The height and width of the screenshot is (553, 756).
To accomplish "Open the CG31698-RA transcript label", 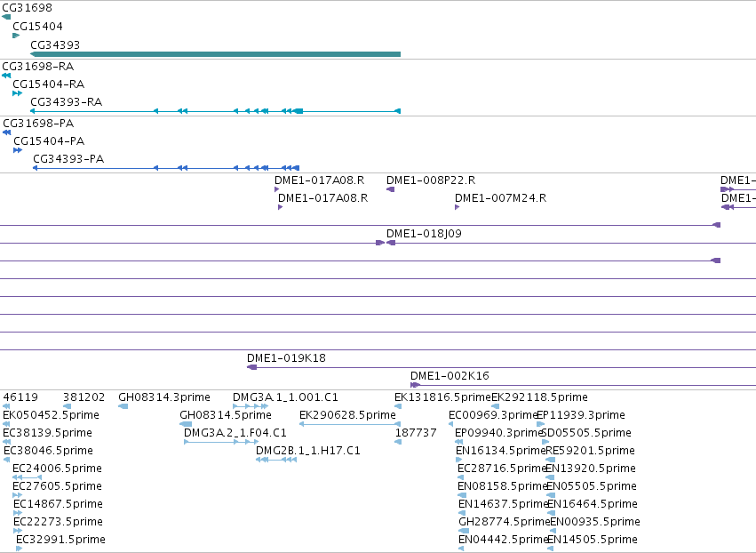I will click(x=38, y=66).
